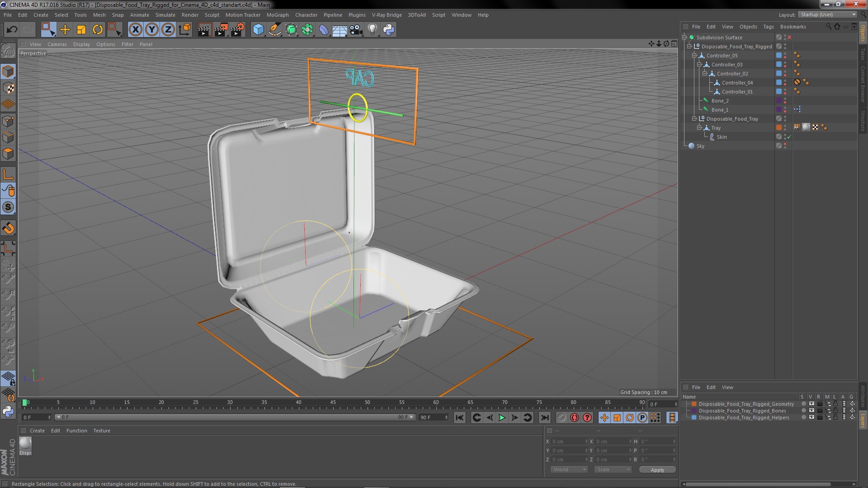Viewport: 868px width, 488px height.
Task: Select the Texture tab in material panel
Action: pyautogui.click(x=101, y=430)
